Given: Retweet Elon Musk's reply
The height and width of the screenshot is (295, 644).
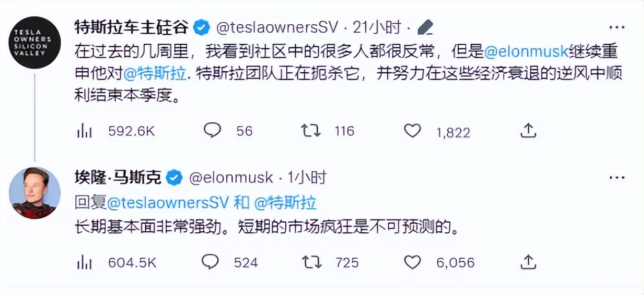Looking at the screenshot, I should point(311,262).
